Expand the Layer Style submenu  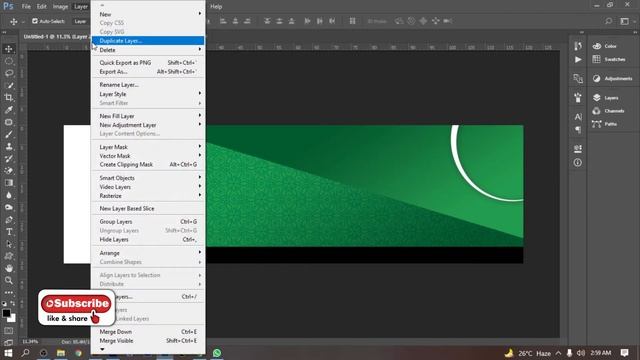(x=148, y=94)
